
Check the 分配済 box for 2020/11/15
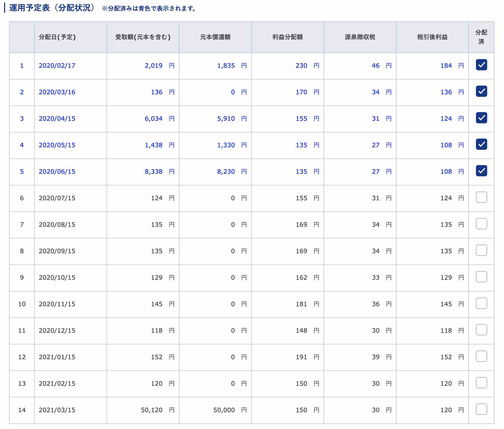481,303
